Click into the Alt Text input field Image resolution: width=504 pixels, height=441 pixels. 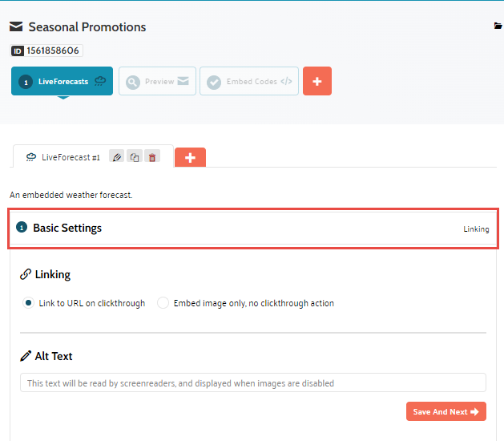pyautogui.click(x=252, y=383)
